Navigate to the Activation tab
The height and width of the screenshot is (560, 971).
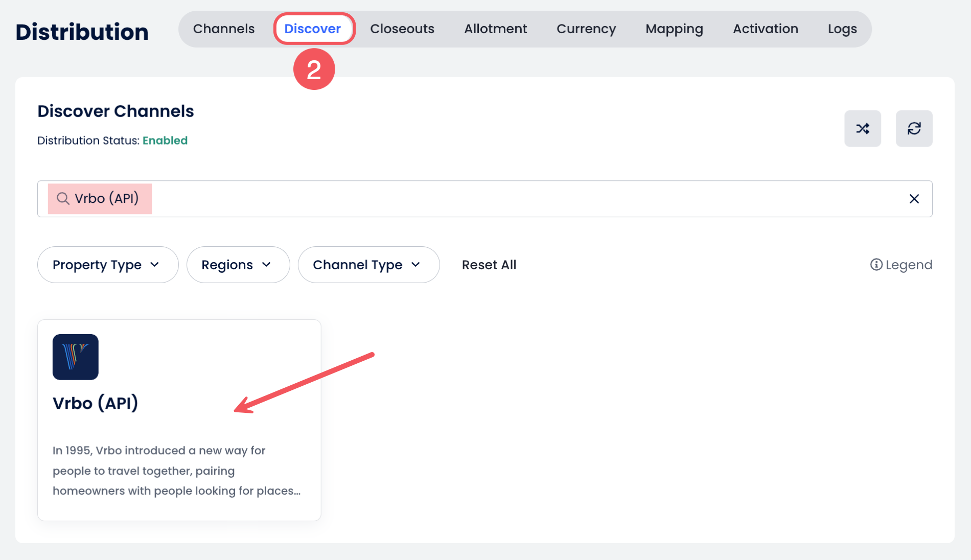click(x=765, y=29)
